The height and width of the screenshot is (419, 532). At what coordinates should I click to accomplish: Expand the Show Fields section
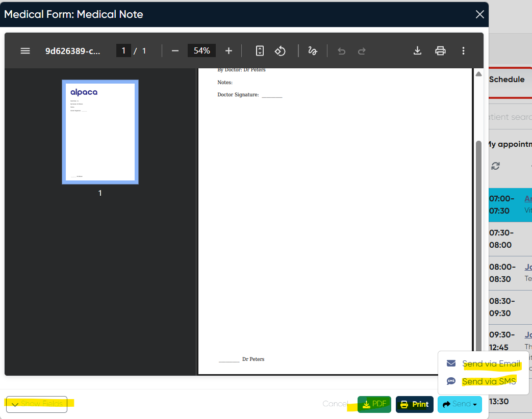click(37, 404)
